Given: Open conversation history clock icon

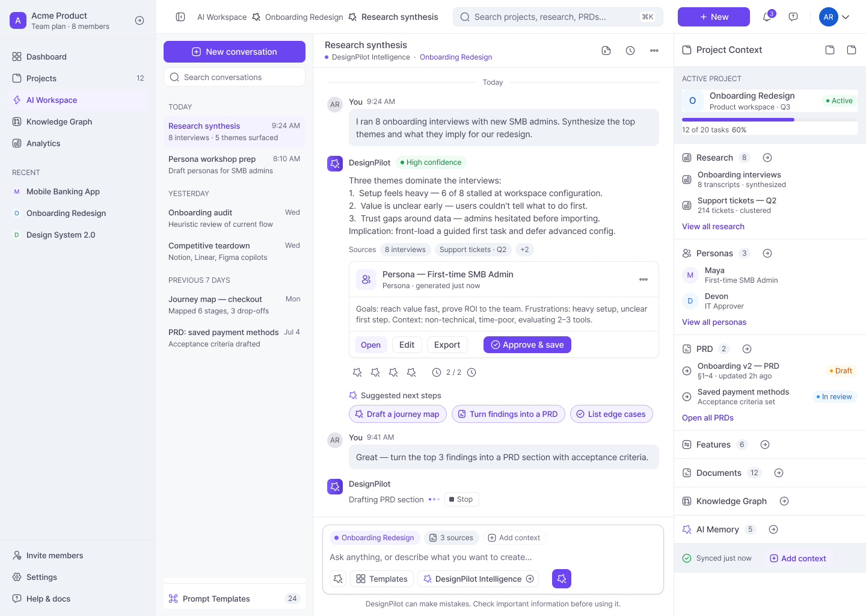Looking at the screenshot, I should pos(630,51).
